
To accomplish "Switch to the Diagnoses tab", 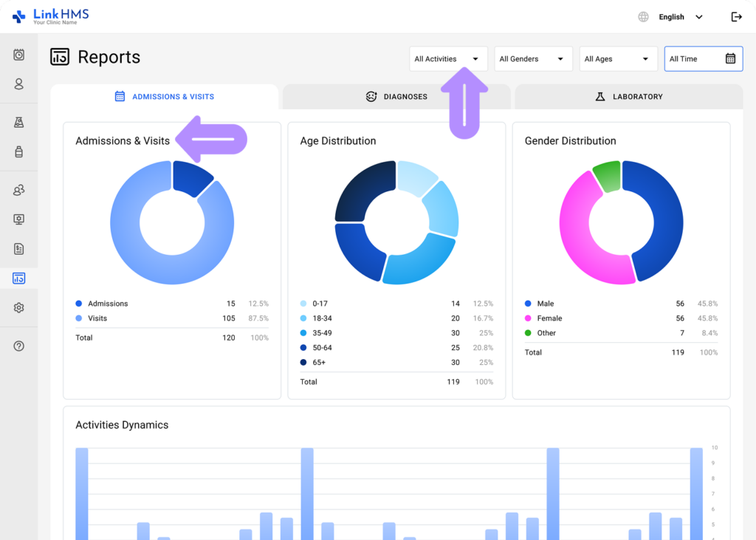I will [396, 96].
